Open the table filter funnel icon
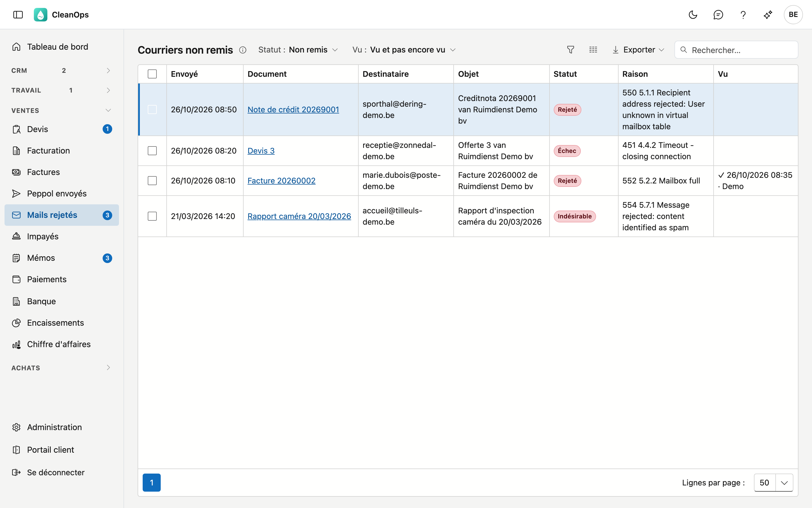The width and height of the screenshot is (812, 508). click(x=570, y=50)
